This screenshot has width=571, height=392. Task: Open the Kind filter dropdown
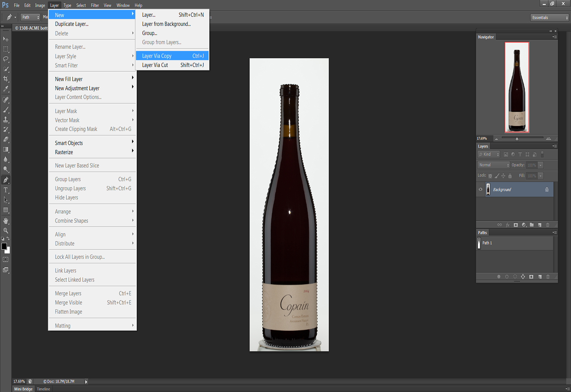point(489,154)
